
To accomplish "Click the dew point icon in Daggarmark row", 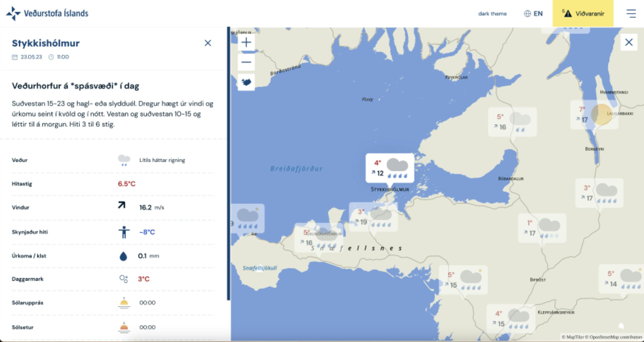I will pos(124,279).
